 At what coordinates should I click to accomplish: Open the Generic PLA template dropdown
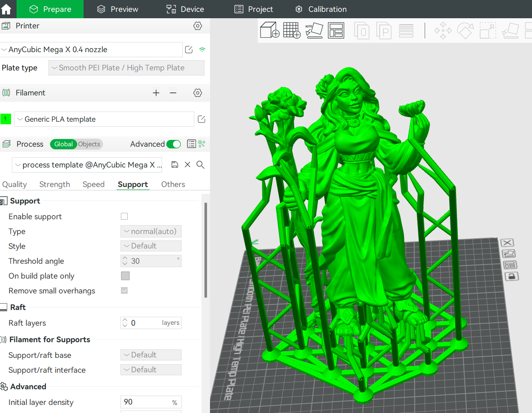point(104,119)
